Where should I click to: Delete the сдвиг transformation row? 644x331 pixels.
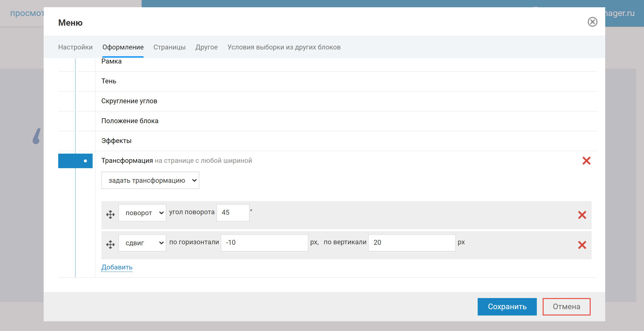pyautogui.click(x=582, y=245)
